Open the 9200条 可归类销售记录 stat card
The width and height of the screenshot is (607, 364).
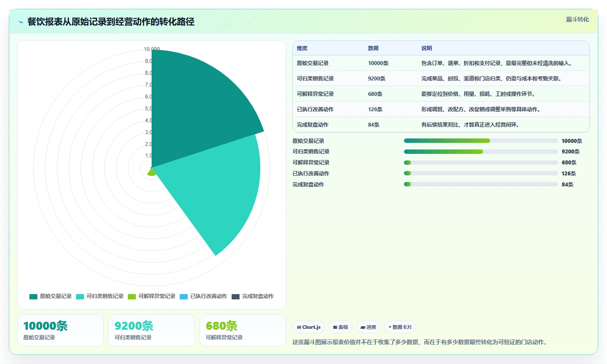pyautogui.click(x=152, y=330)
